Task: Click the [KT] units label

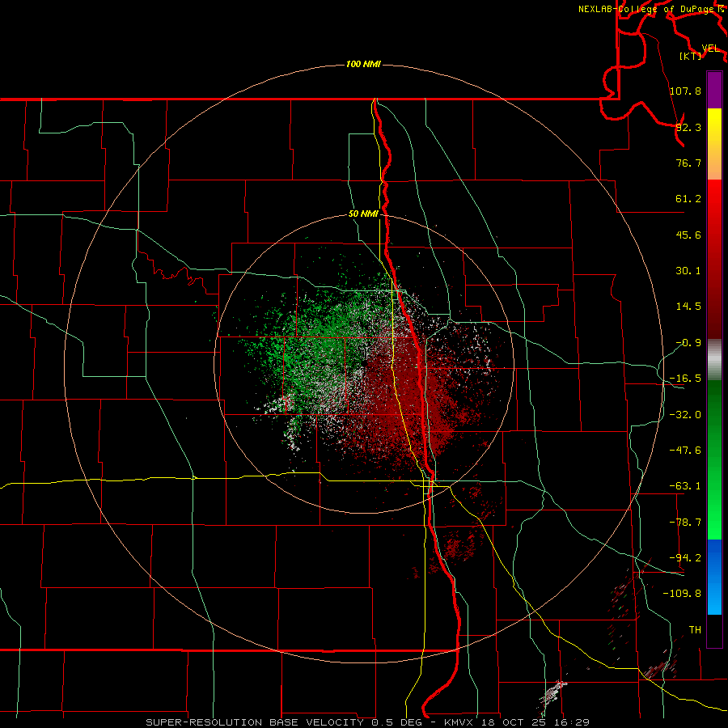Action: (x=690, y=56)
